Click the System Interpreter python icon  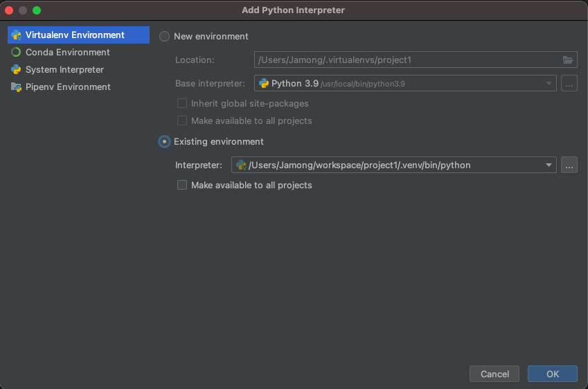(x=16, y=69)
